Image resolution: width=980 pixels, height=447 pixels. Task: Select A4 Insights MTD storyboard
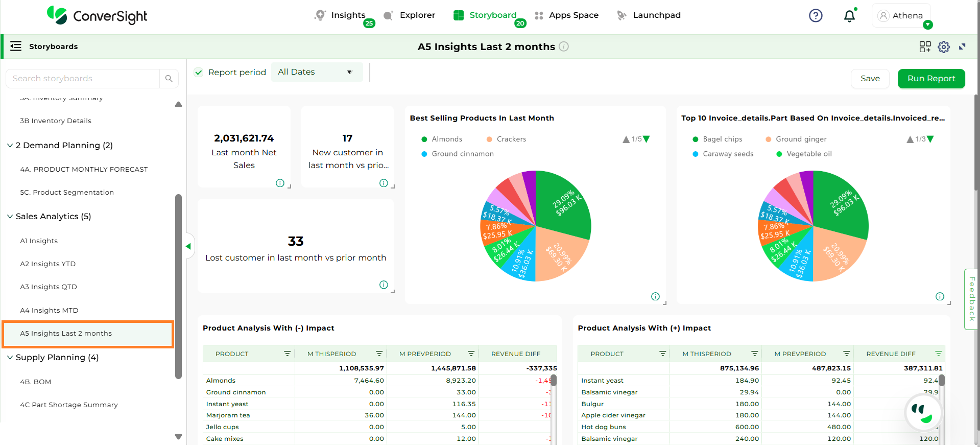(49, 310)
